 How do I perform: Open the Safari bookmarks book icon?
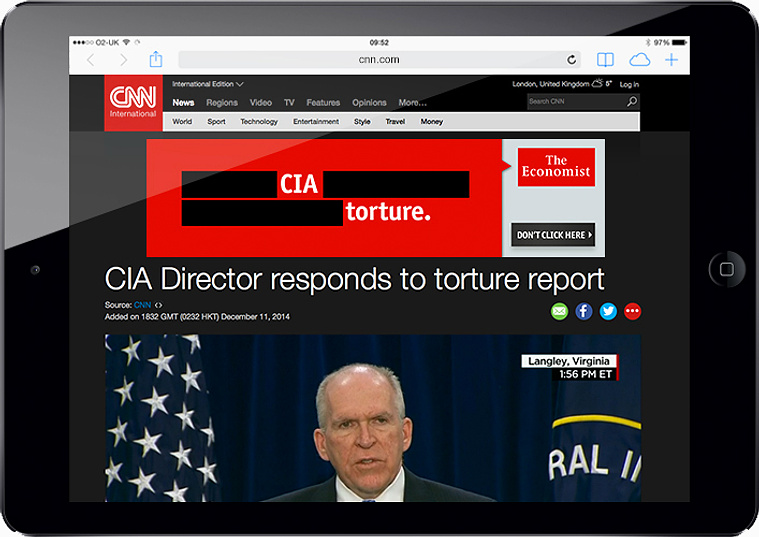coord(605,60)
